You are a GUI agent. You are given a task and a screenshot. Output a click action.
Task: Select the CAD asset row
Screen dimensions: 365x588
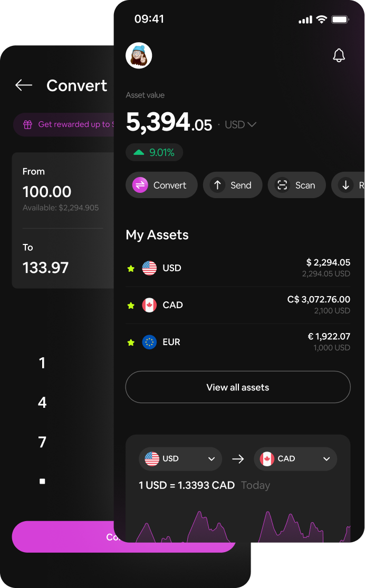pos(237,305)
